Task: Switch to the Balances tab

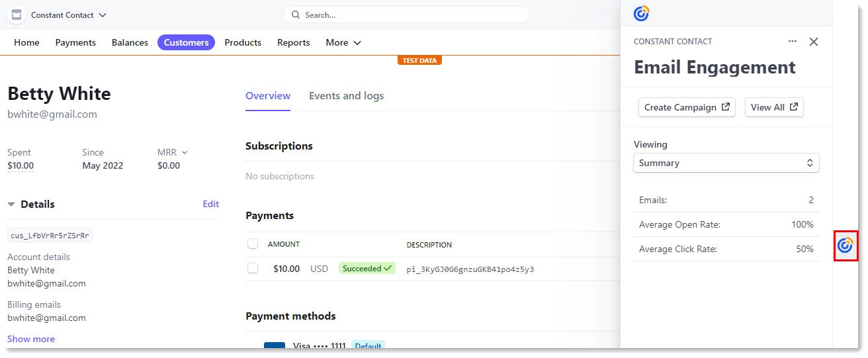Action: [x=130, y=42]
